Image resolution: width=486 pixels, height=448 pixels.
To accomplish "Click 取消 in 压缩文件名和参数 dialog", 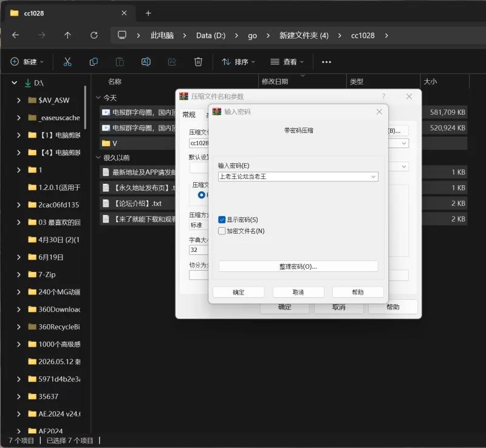I will click(x=339, y=308).
